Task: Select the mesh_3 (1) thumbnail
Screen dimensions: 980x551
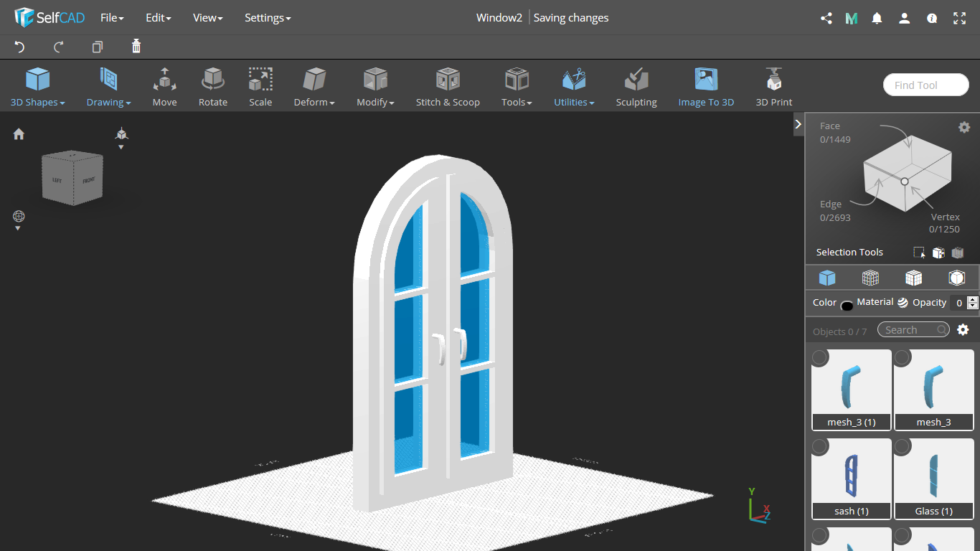Action: click(x=852, y=390)
